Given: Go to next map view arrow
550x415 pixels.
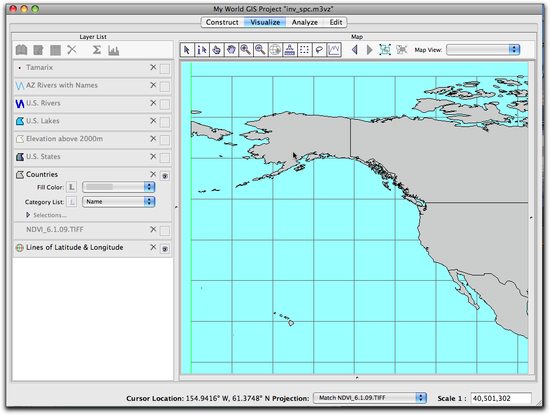Looking at the screenshot, I should click(x=369, y=50).
